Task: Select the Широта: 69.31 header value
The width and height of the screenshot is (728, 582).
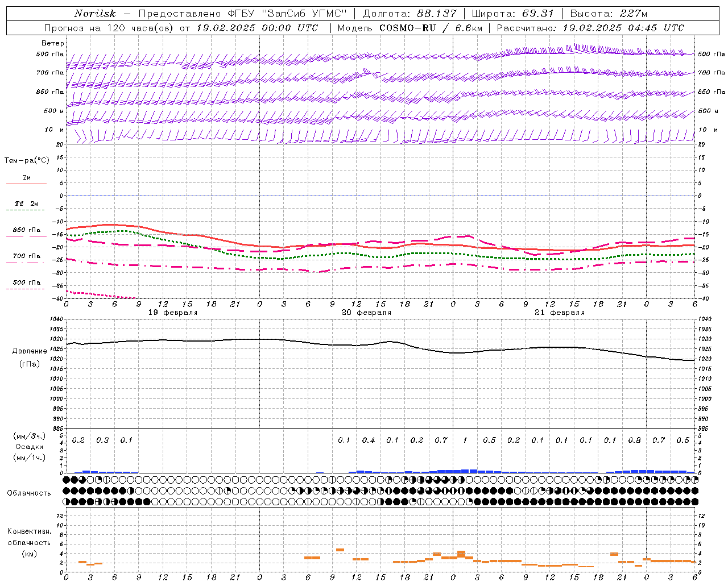Action: (x=512, y=14)
